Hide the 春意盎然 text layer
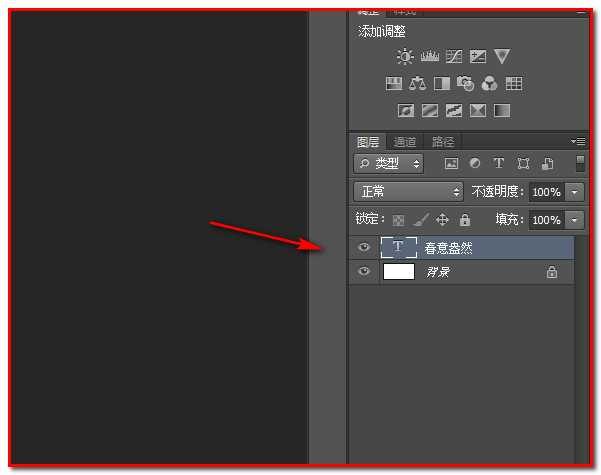Image resolution: width=601 pixels, height=475 pixels. pos(364,247)
